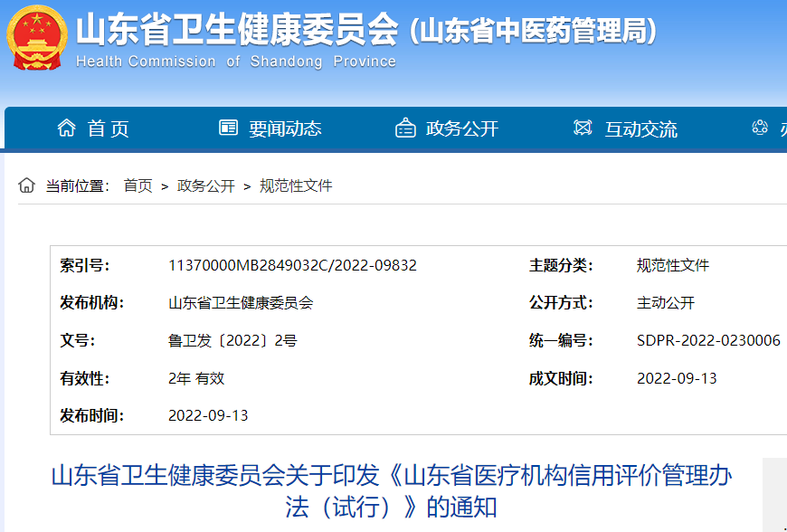Screen dimensions: 787x532
Task: Click the national emblem logo
Action: (37, 38)
